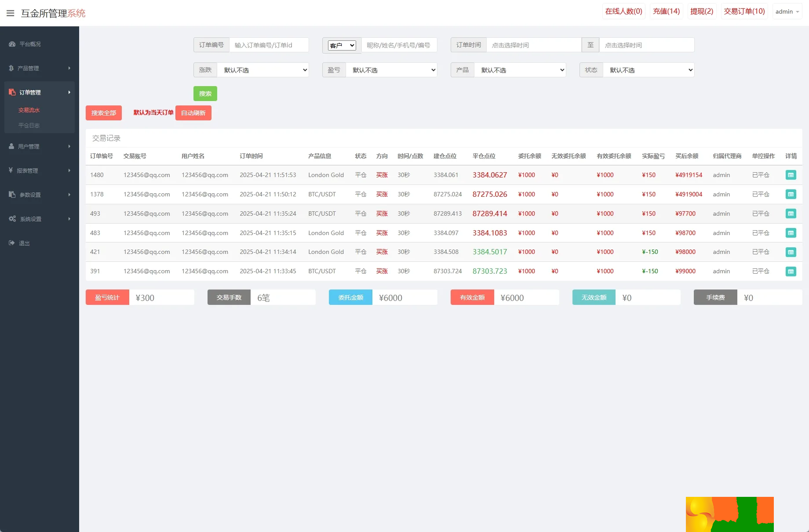Open the 涨跌 dropdown selector
This screenshot has width=809, height=532.
[x=263, y=70]
